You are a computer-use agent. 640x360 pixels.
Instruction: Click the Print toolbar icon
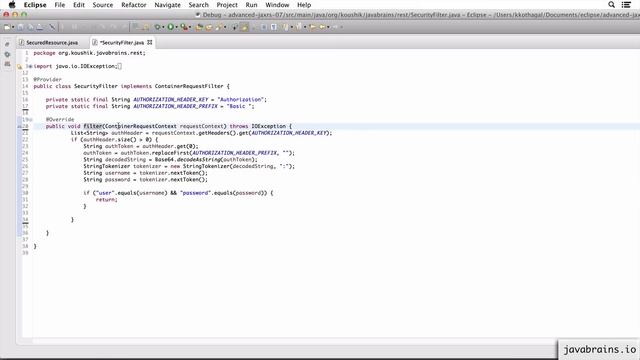(x=40, y=27)
